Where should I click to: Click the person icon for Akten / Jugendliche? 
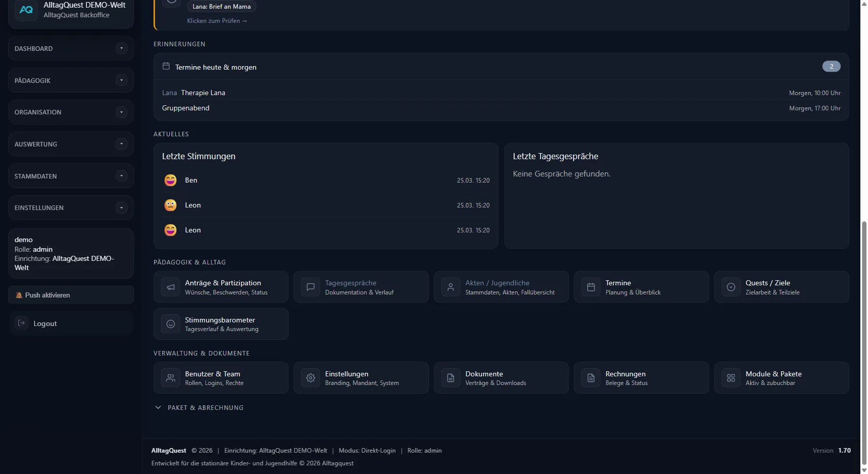click(x=451, y=287)
